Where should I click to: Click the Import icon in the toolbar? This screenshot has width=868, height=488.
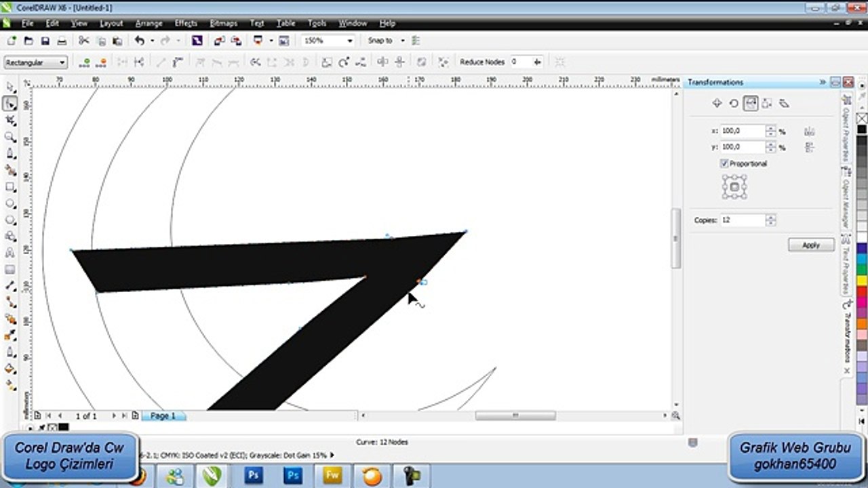pyautogui.click(x=219, y=41)
